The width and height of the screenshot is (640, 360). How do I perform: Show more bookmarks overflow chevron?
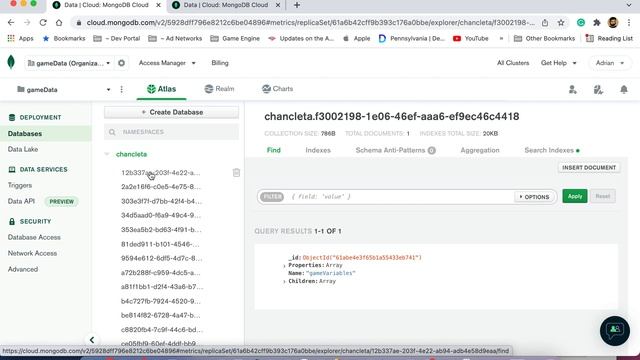point(501,38)
